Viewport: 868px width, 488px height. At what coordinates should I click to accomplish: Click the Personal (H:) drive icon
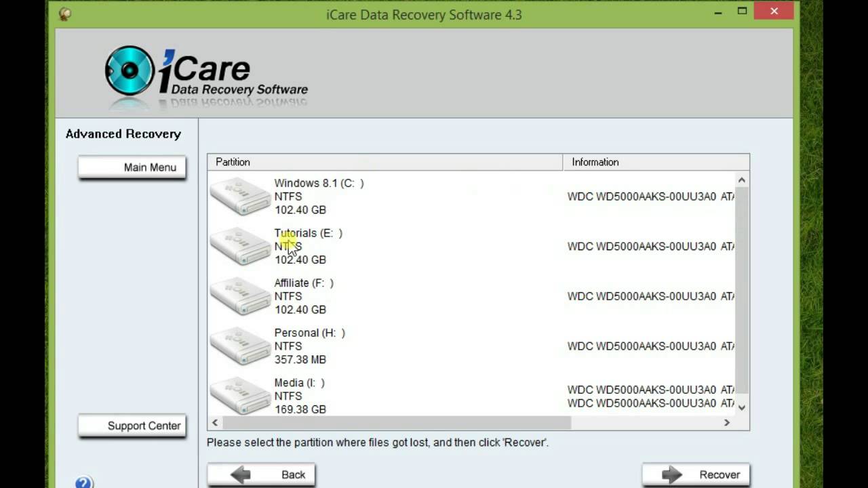tap(240, 346)
